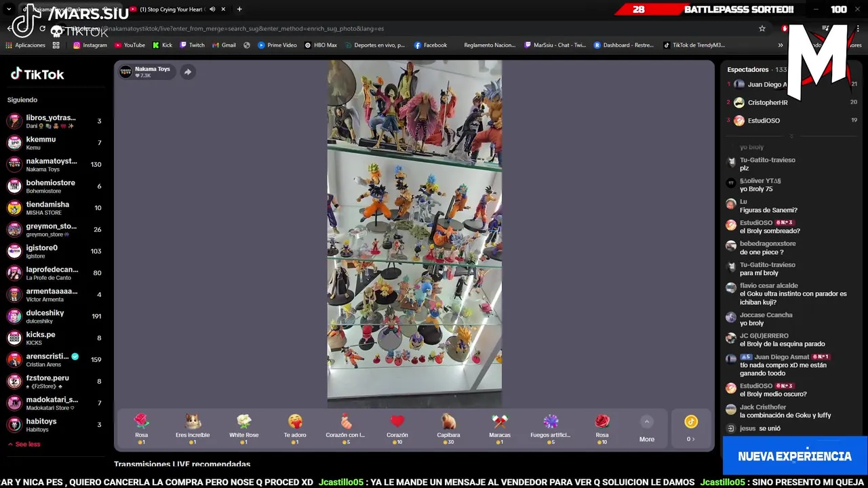Send the Eres increíble cat gift
The height and width of the screenshot is (488, 868).
(x=193, y=429)
